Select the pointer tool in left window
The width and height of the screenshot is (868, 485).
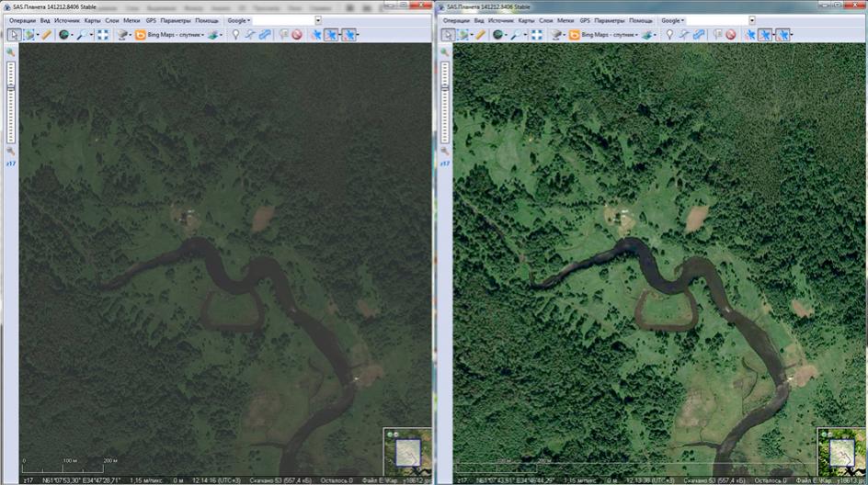(14, 35)
